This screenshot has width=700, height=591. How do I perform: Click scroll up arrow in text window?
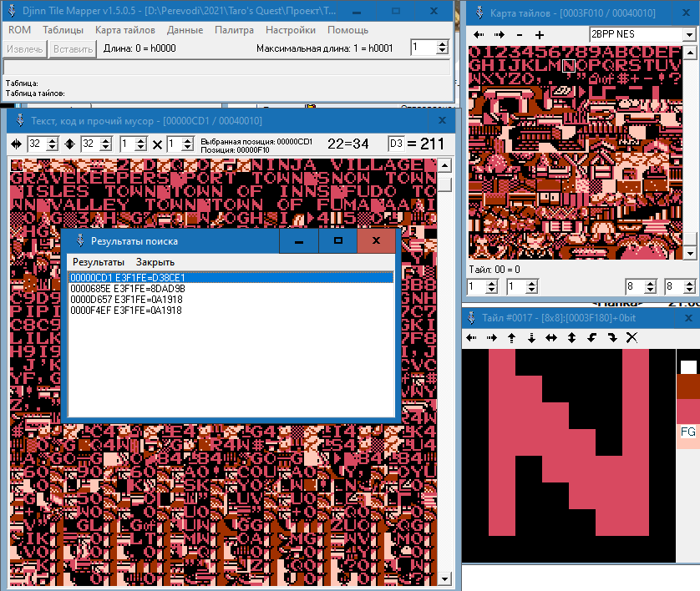[444, 165]
